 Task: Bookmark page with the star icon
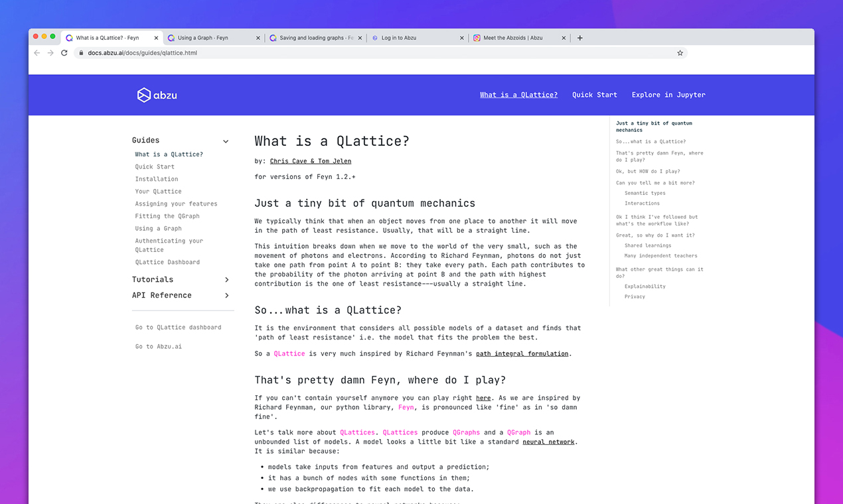pos(680,53)
